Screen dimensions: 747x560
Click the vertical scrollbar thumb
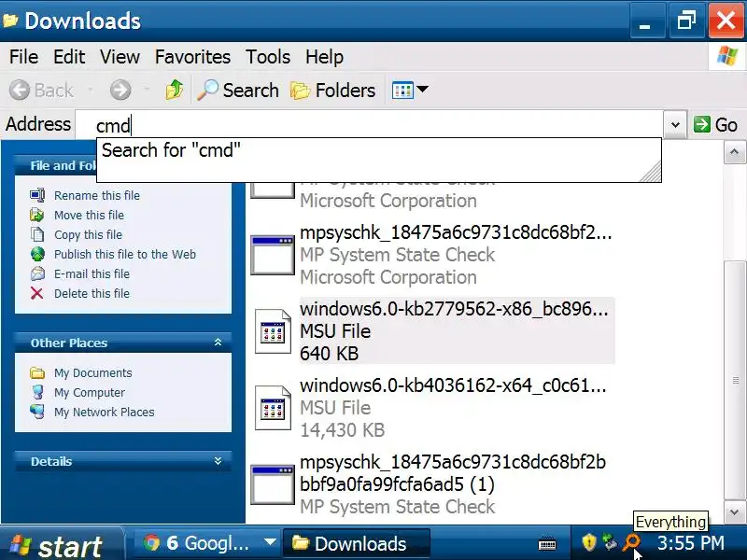734,380
